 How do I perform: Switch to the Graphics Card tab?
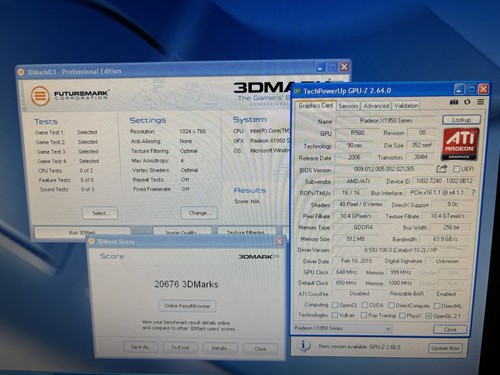[315, 106]
